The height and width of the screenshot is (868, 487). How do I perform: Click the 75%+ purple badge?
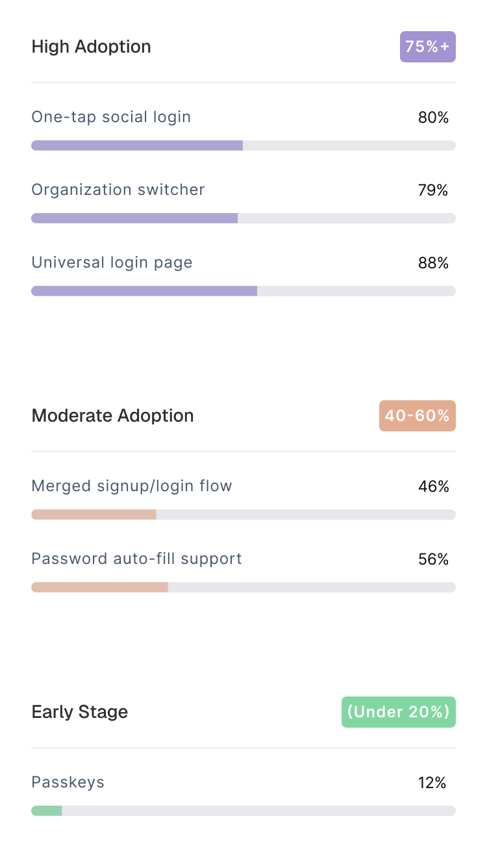pyautogui.click(x=427, y=47)
